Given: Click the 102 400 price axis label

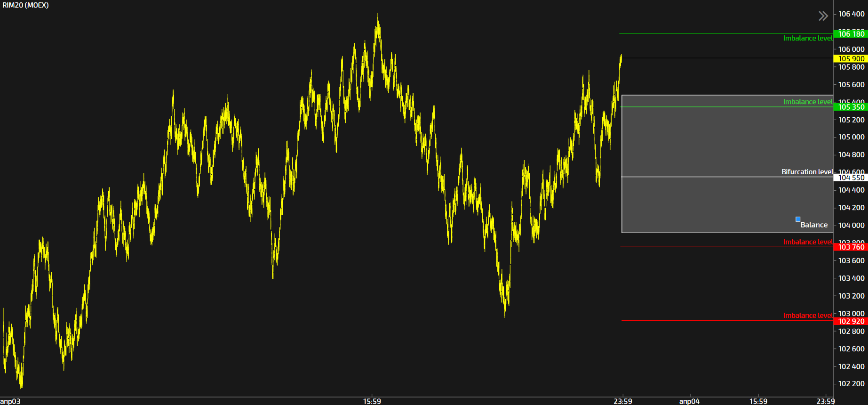Looking at the screenshot, I should pos(852,366).
